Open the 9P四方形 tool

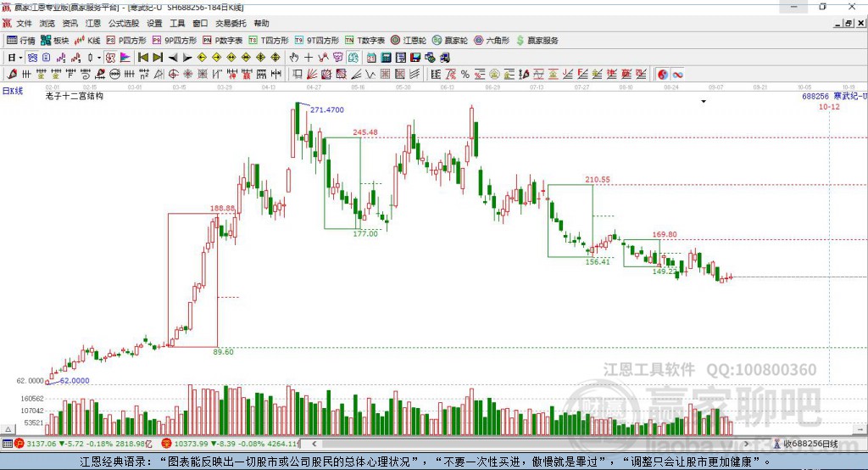[175, 41]
